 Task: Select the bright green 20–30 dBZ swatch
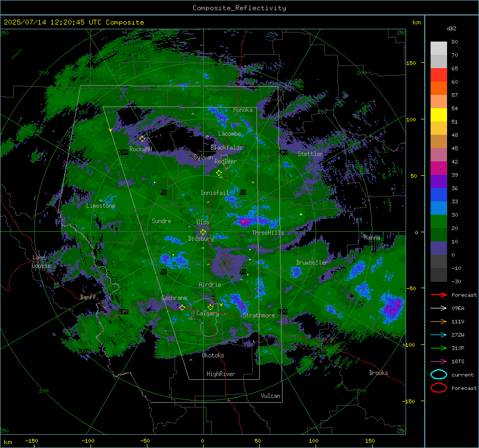tap(439, 222)
